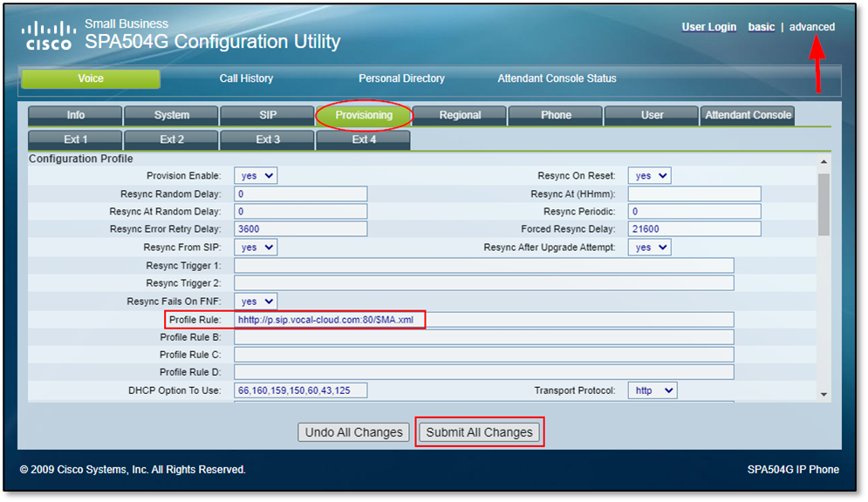Select the Phone sub-tab
868x502 pixels.
point(556,115)
